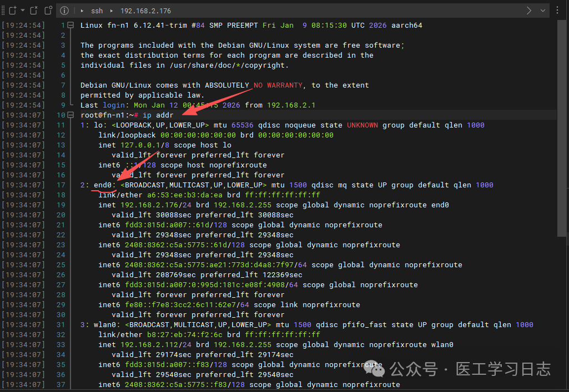Collapse the ip addr output block at line 10
Viewport: 569px width, 392px height.
(71, 115)
